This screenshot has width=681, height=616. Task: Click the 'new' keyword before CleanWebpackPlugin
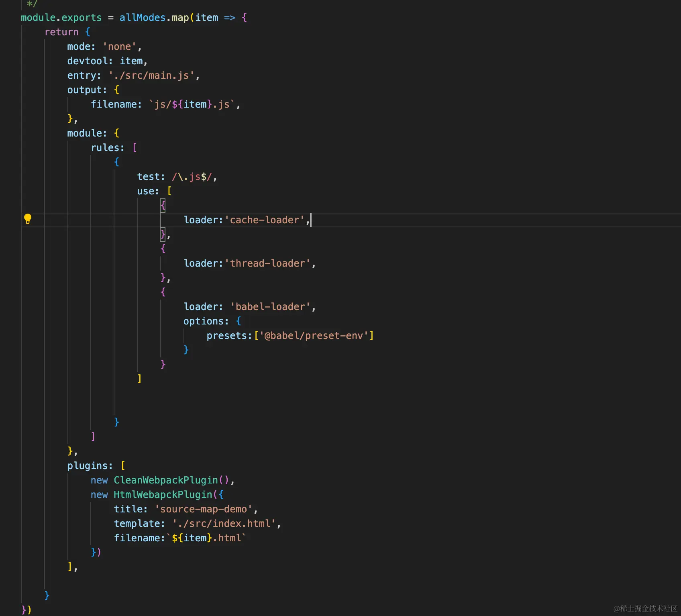point(99,480)
